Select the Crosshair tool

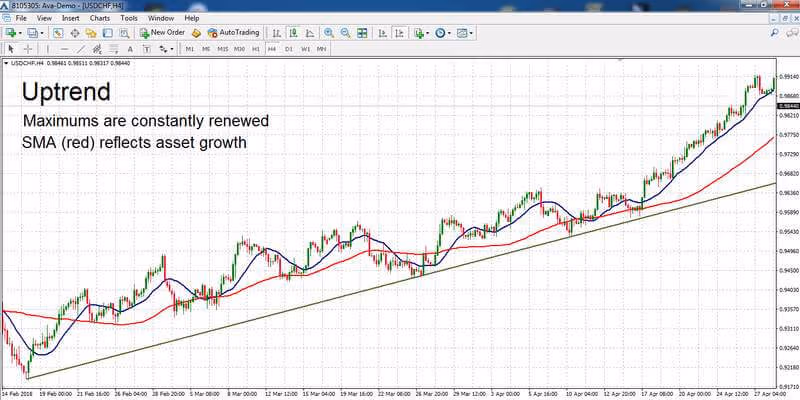click(29, 49)
